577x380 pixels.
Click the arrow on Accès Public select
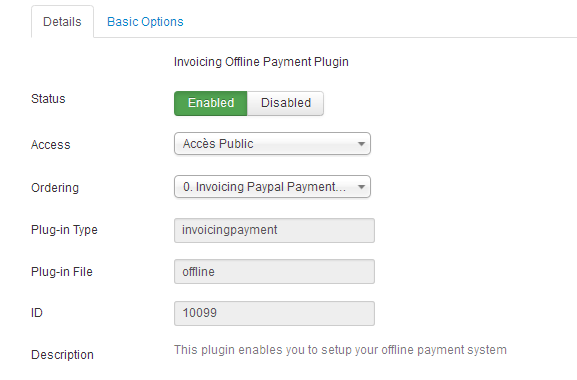(361, 144)
